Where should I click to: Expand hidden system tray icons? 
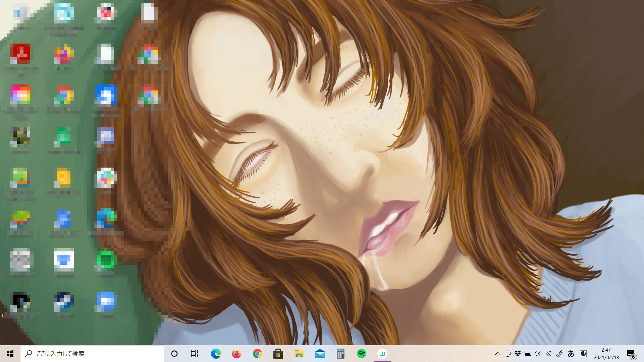(498, 354)
